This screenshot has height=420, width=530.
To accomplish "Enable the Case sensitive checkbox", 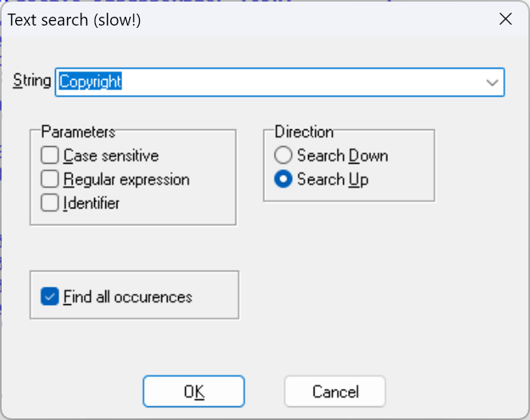I will (x=50, y=156).
